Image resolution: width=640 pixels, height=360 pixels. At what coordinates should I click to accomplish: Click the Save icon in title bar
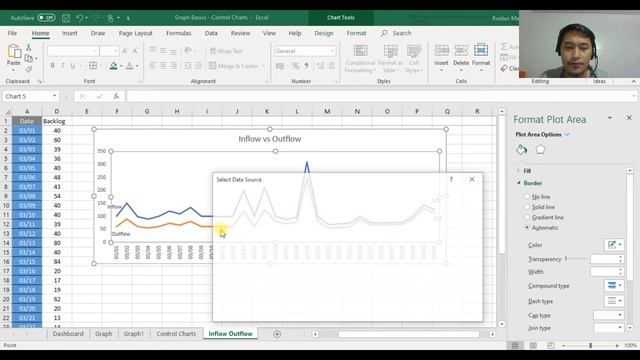pos(66,18)
